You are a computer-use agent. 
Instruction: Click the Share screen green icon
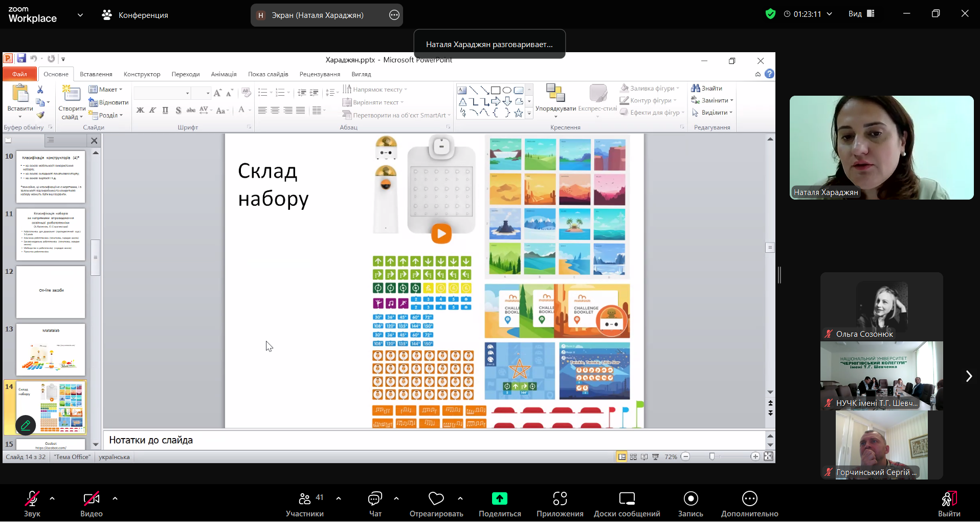coord(499,499)
